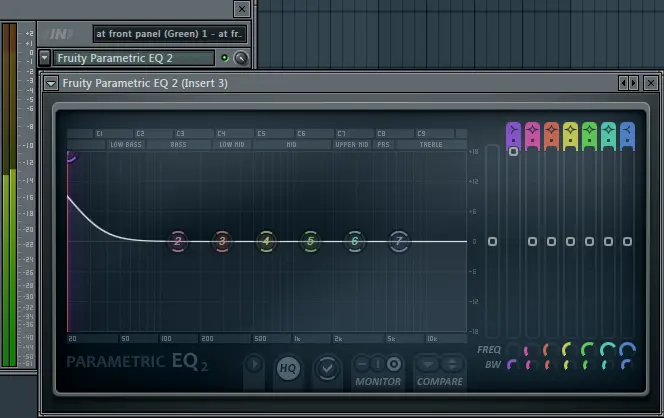The image size is (664, 418).
Task: Click the effect slot mix level knob
Action: coord(241,58)
